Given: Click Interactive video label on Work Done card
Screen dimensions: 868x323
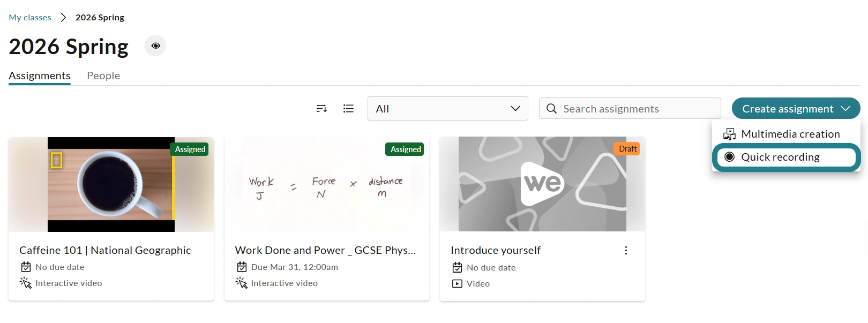Looking at the screenshot, I should pos(285,283).
